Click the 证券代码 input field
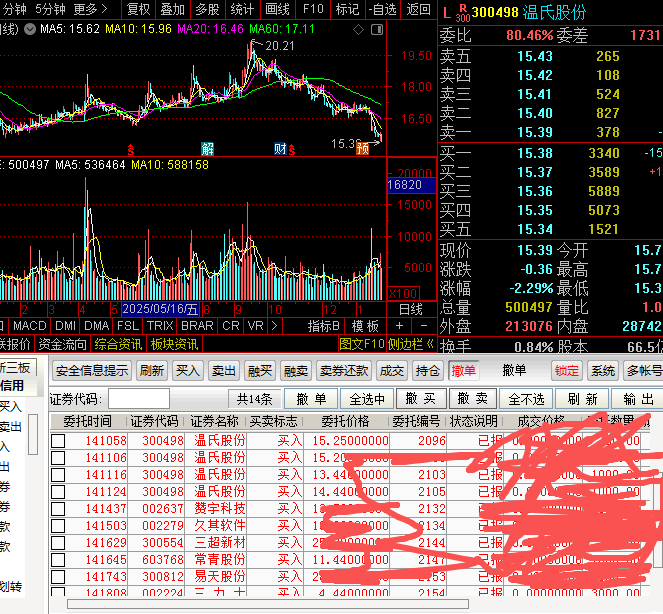Viewport: 663px width, 614px height. pos(139,398)
